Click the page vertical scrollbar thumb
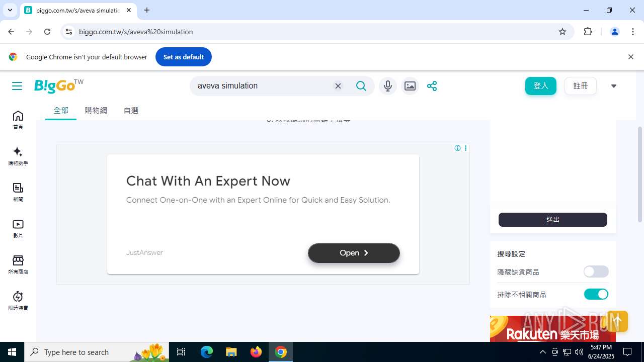 [x=640, y=174]
